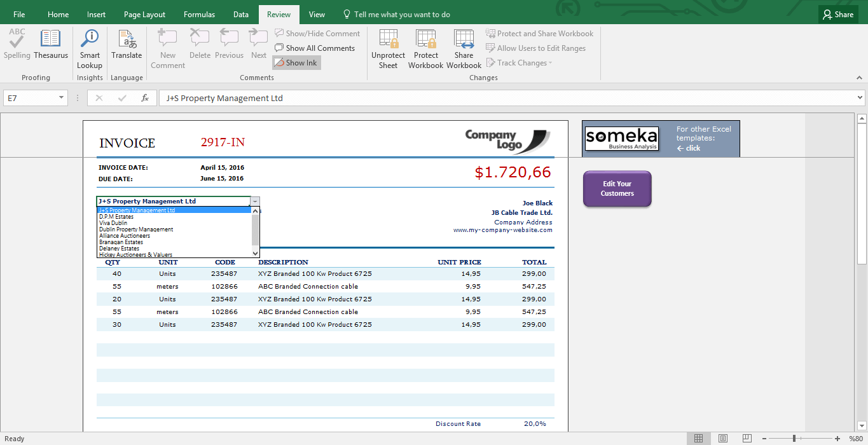Viewport: 868px width, 445px height.
Task: Switch to Normal view in status bar
Action: (698, 439)
